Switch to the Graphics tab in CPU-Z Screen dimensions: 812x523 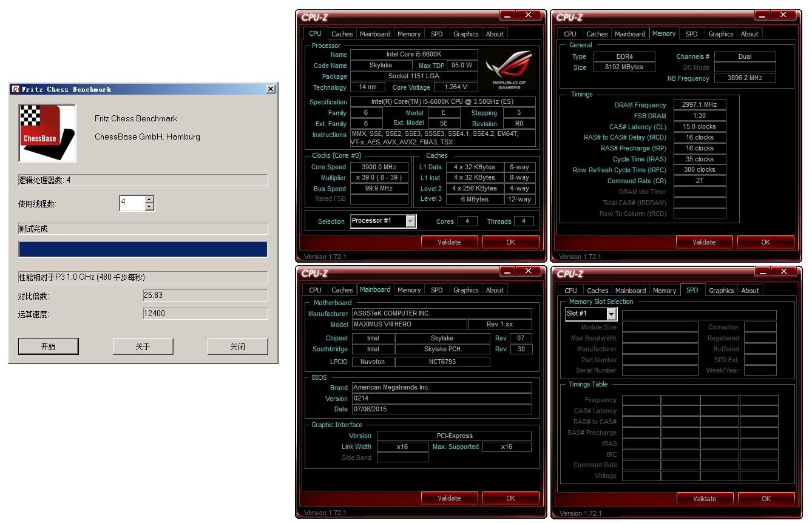pos(465,33)
